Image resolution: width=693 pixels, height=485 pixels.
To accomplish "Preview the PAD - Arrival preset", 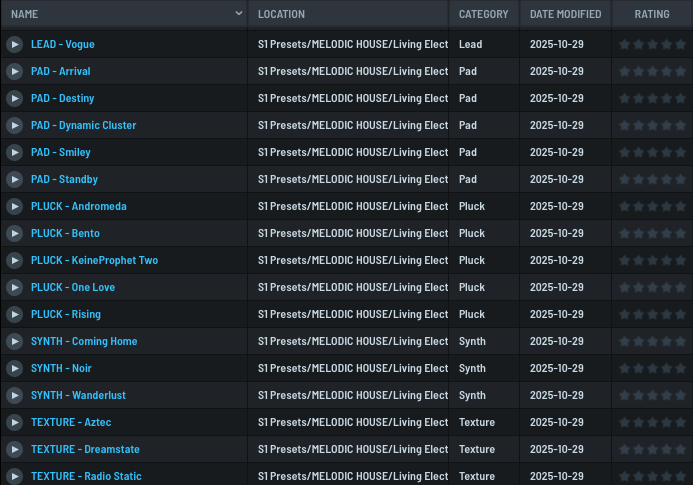I will (14, 72).
